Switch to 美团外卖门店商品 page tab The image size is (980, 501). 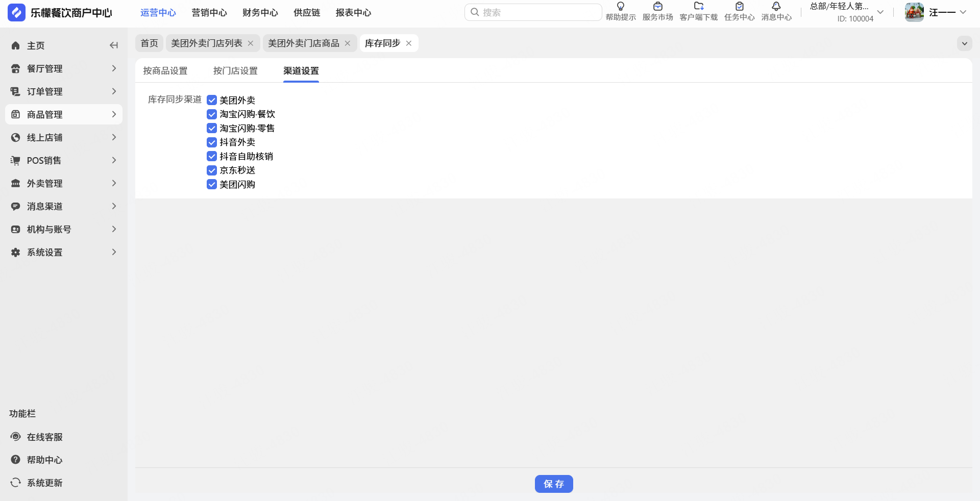(304, 43)
